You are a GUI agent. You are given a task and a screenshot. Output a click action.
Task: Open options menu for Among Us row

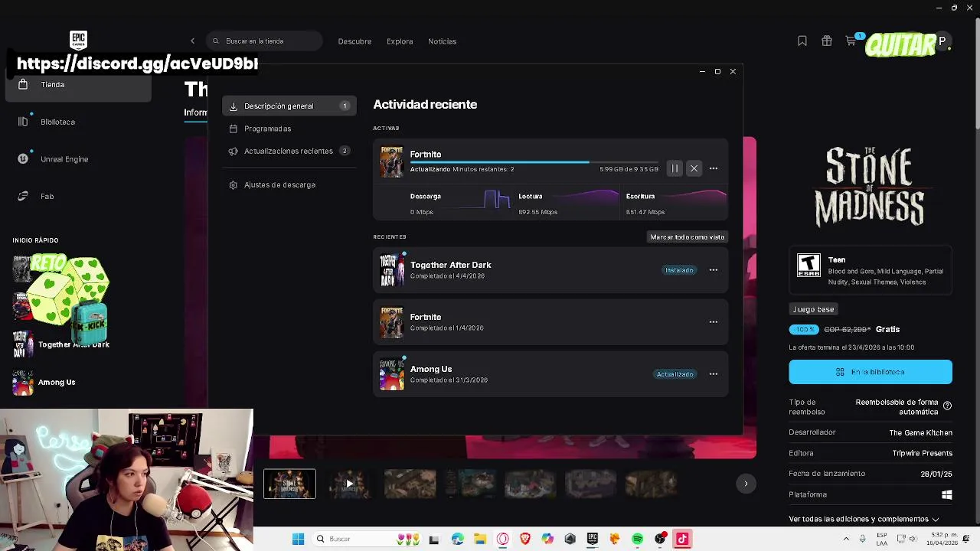click(x=714, y=374)
